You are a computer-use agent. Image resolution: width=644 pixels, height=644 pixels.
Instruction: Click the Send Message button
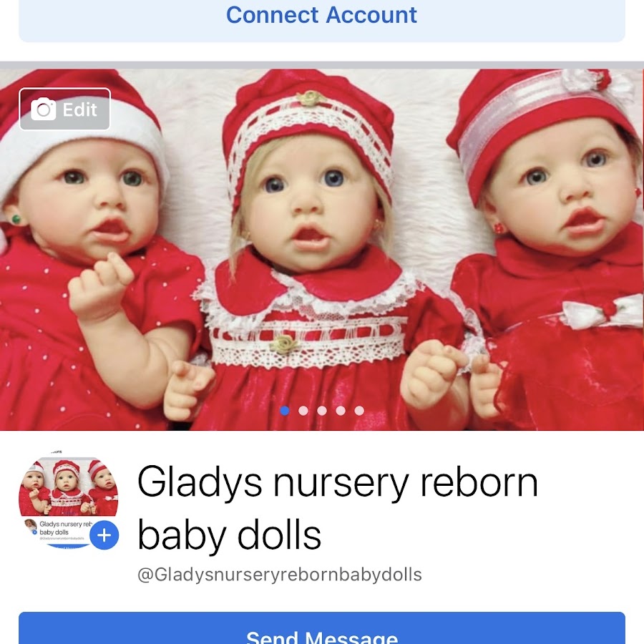[322, 628]
